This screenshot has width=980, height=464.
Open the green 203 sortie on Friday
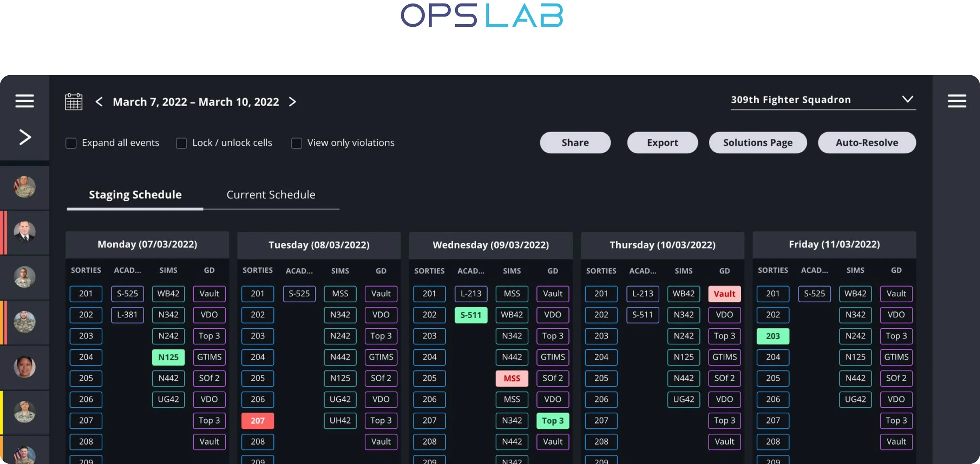pyautogui.click(x=773, y=336)
